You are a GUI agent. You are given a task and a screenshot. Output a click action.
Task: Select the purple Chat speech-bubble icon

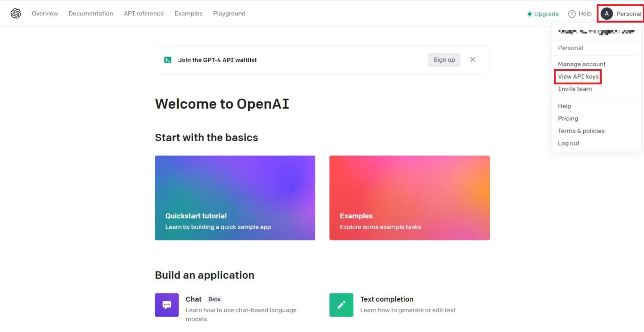coord(166,305)
